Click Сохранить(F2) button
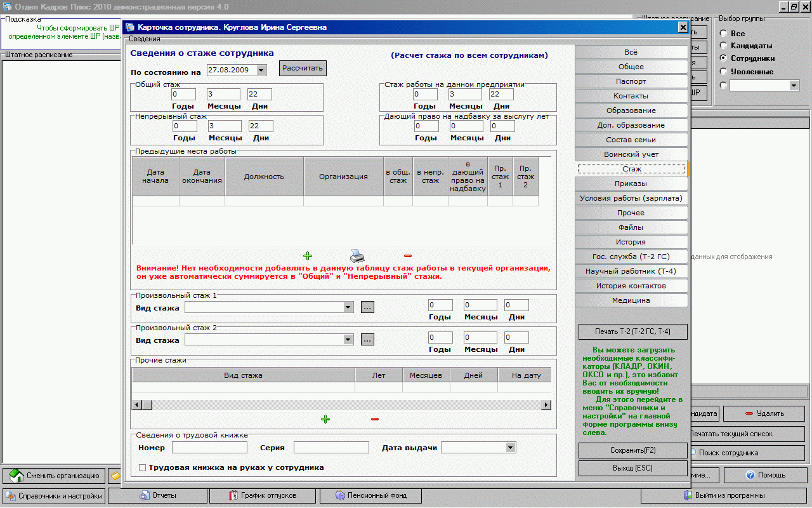812x508 pixels. pos(632,450)
